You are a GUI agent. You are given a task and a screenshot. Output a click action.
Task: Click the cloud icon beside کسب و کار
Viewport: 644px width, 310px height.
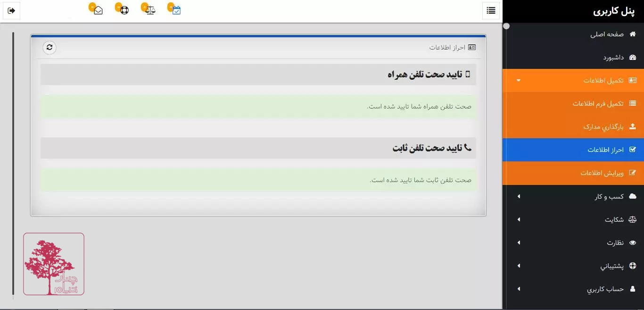pos(633,196)
